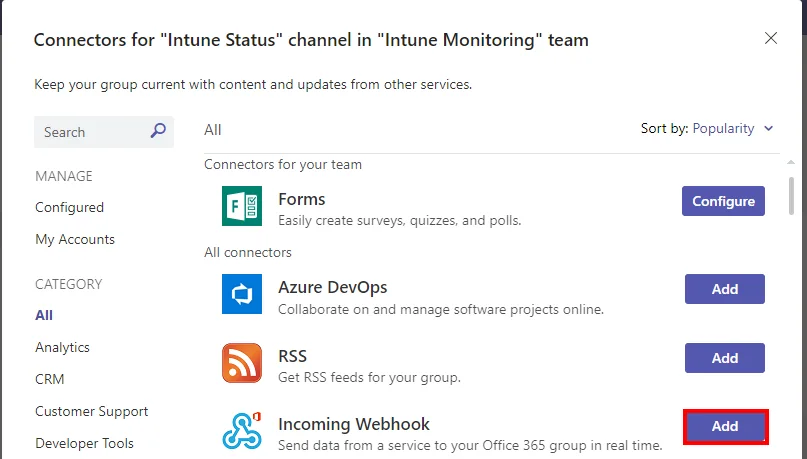The height and width of the screenshot is (459, 807).
Task: Click the Incoming Webhook title text
Action: [x=354, y=424]
